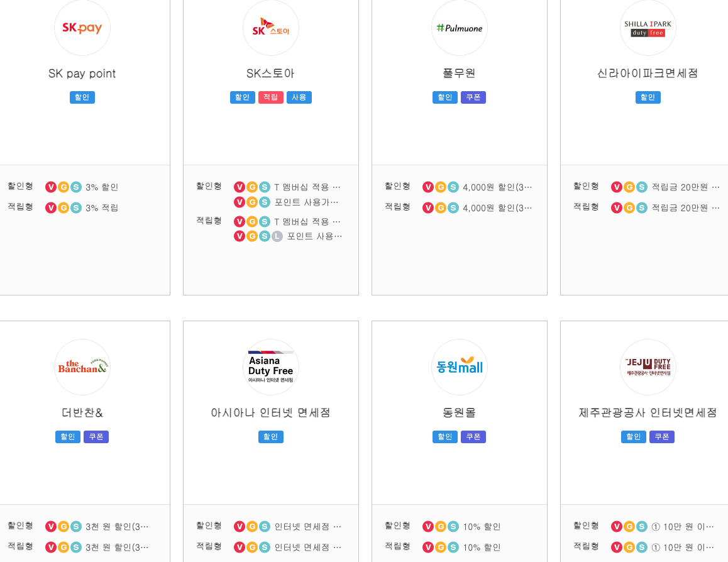The height and width of the screenshot is (562, 728).
Task: Open the SK스토아 title
Action: pyautogui.click(x=271, y=74)
